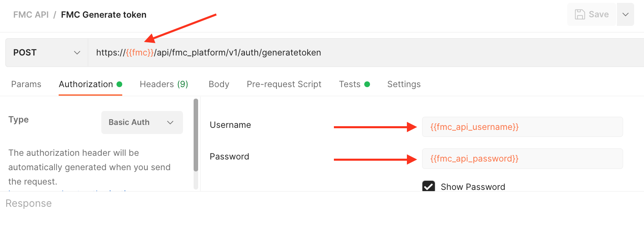The height and width of the screenshot is (231, 644).
Task: Click the FMC Generate token request name
Action: [104, 15]
